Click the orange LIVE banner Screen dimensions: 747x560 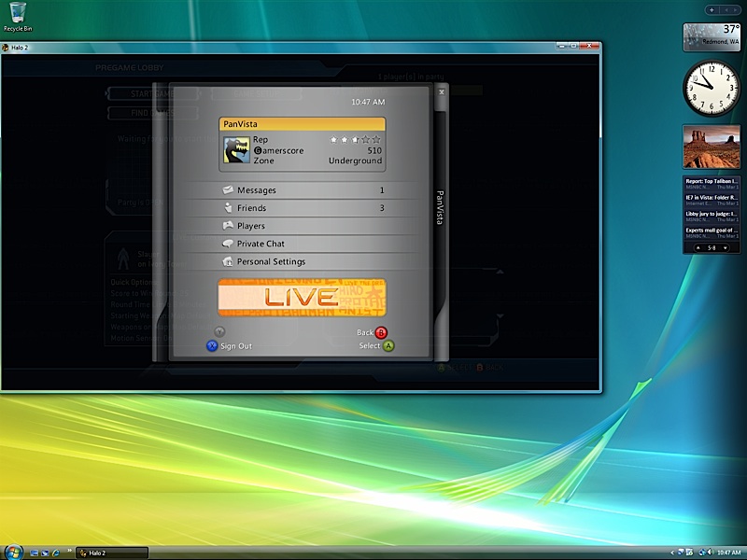pyautogui.click(x=302, y=297)
